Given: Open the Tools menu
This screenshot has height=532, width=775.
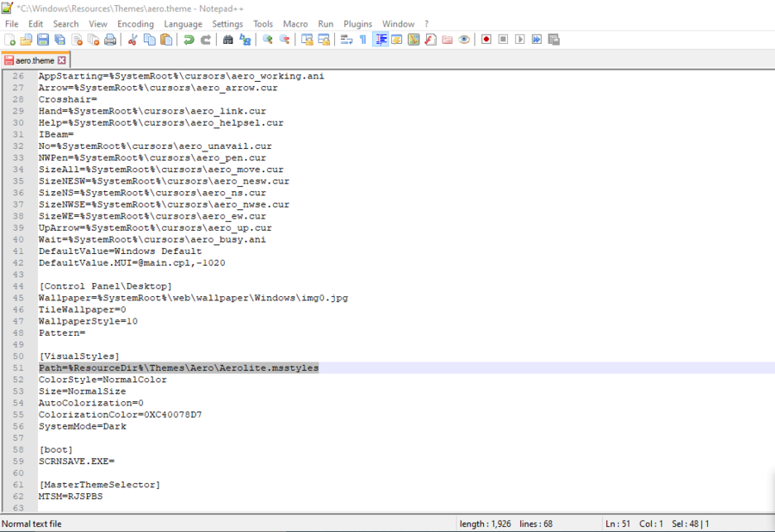Looking at the screenshot, I should click(263, 24).
